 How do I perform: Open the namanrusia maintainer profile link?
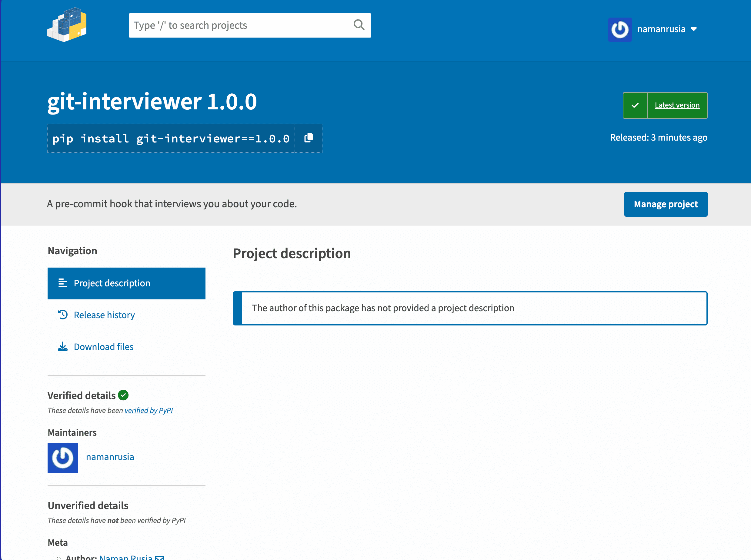110,457
